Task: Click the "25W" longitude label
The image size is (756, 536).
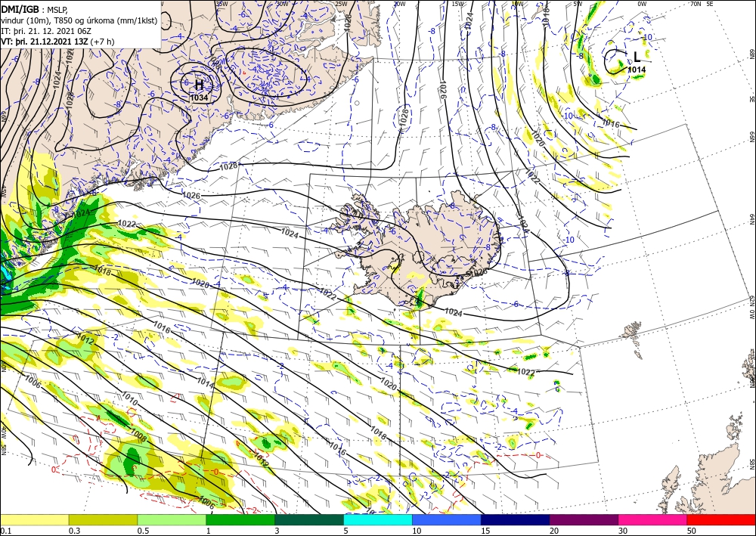Action: point(340,4)
